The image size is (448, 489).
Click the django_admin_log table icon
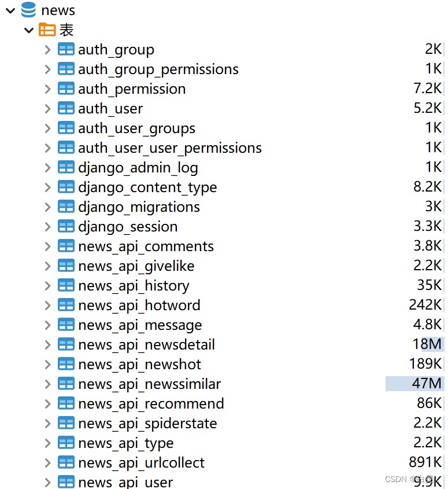(66, 167)
